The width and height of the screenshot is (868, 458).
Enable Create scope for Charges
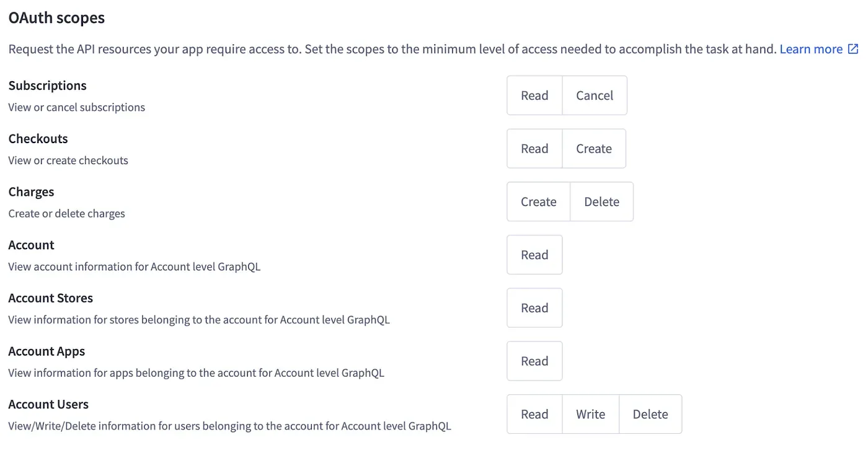pyautogui.click(x=538, y=201)
